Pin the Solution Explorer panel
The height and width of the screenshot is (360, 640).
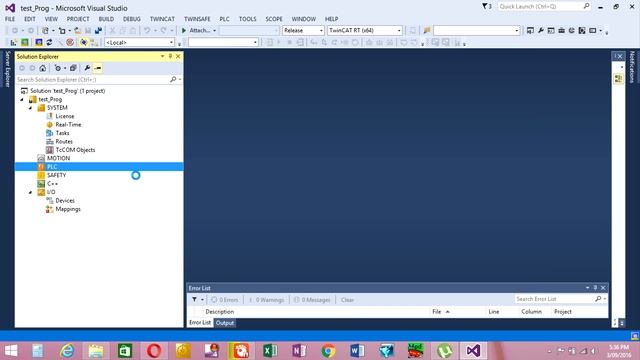170,56
